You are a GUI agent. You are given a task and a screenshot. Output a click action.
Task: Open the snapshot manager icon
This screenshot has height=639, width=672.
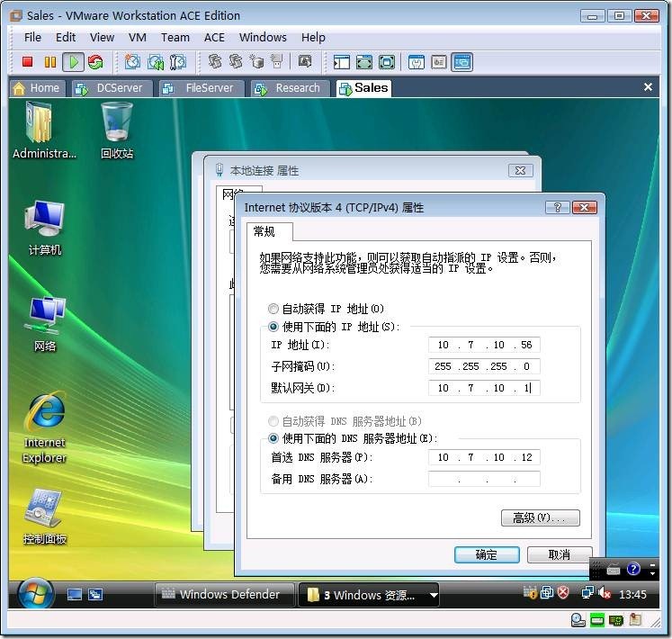pyautogui.click(x=177, y=62)
